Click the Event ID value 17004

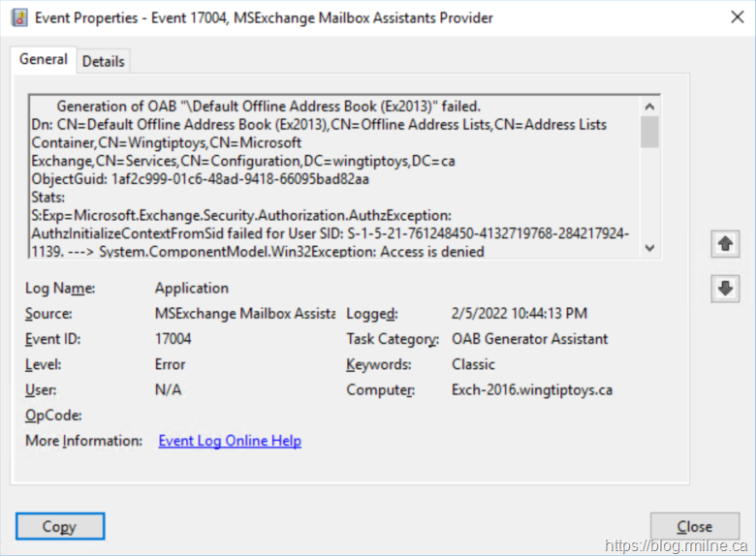(x=173, y=339)
